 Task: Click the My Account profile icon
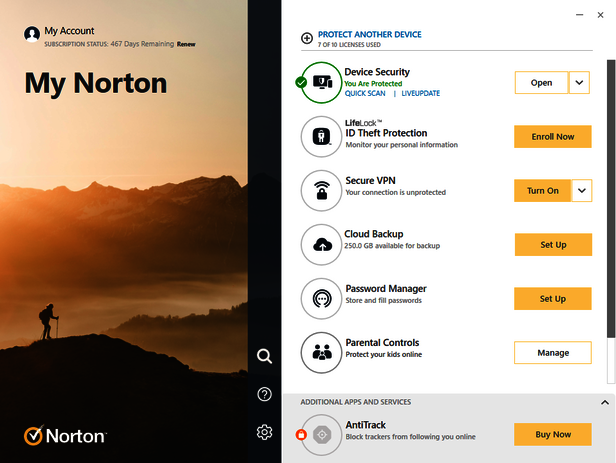pyautogui.click(x=32, y=34)
